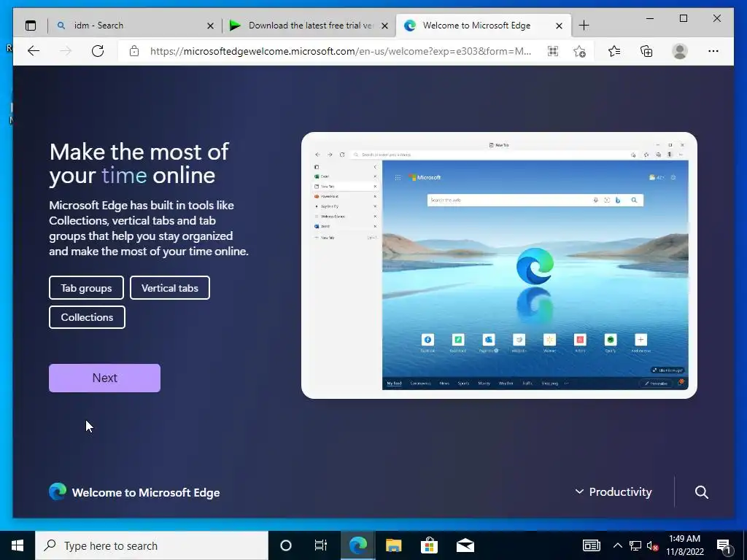Viewport: 747px width, 560px height.
Task: Open the Mail app from the taskbar
Action: [465, 545]
